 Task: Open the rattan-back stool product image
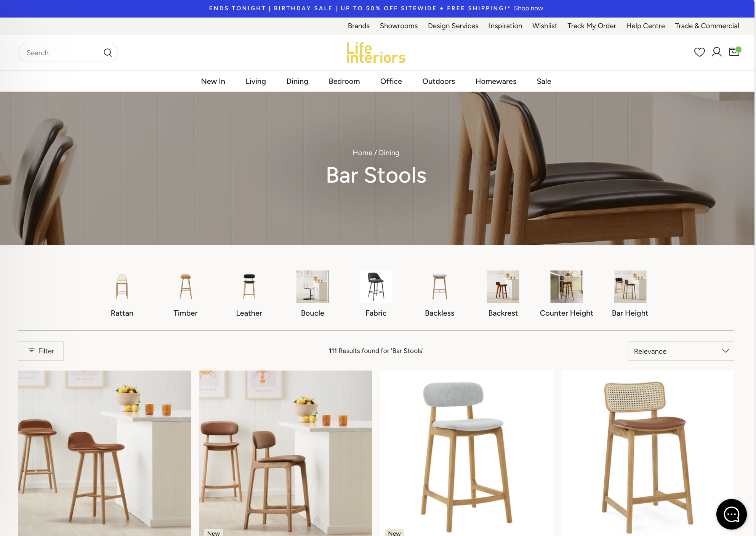(647, 454)
